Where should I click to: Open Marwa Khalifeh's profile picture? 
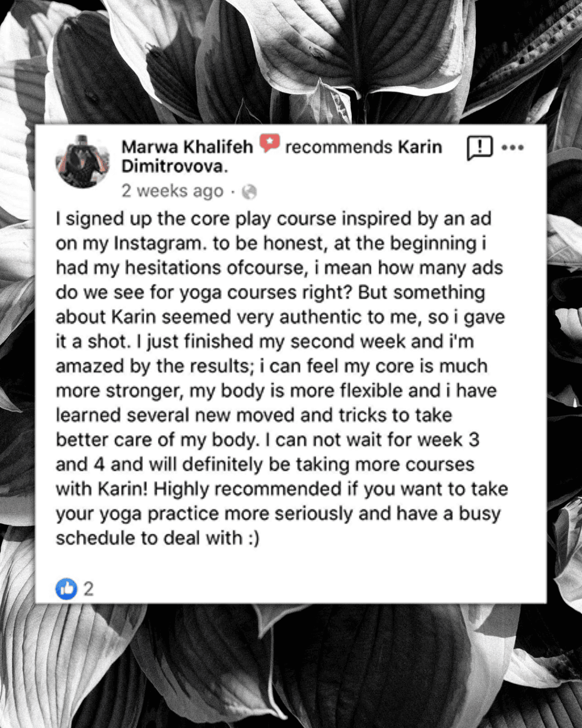82,162
